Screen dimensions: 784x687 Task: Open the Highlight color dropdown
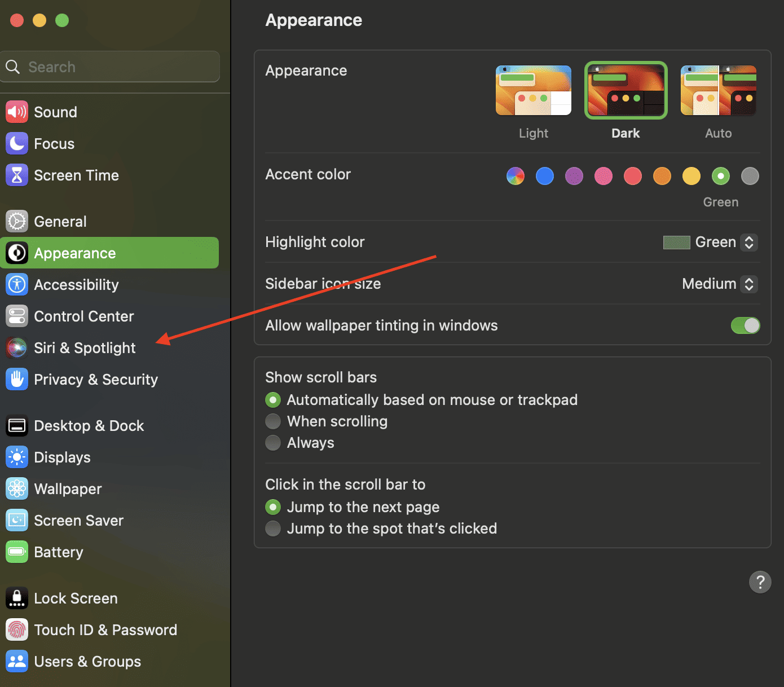748,242
